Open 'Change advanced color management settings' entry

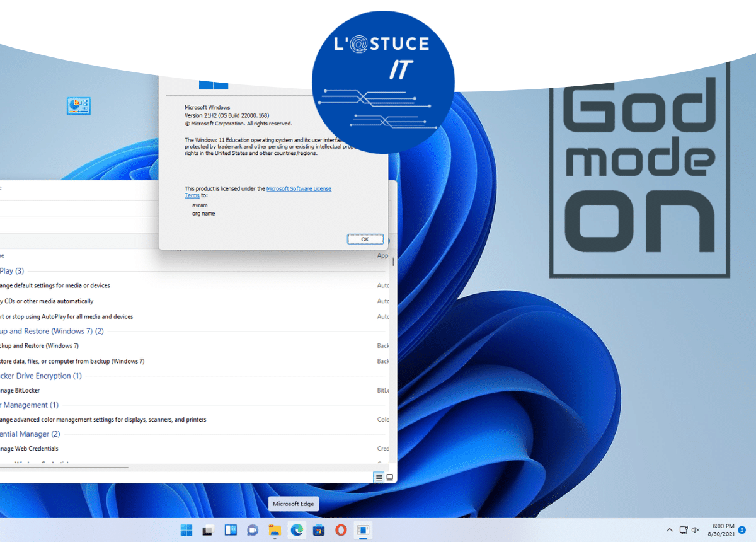103,419
